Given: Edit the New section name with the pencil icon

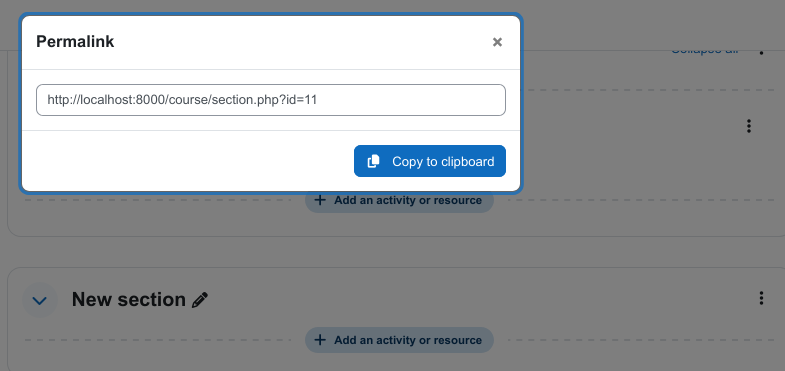Looking at the screenshot, I should click(200, 300).
